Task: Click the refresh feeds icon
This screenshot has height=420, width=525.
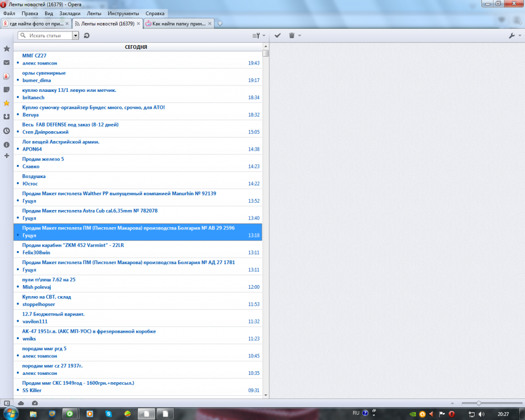Action: 87,36
